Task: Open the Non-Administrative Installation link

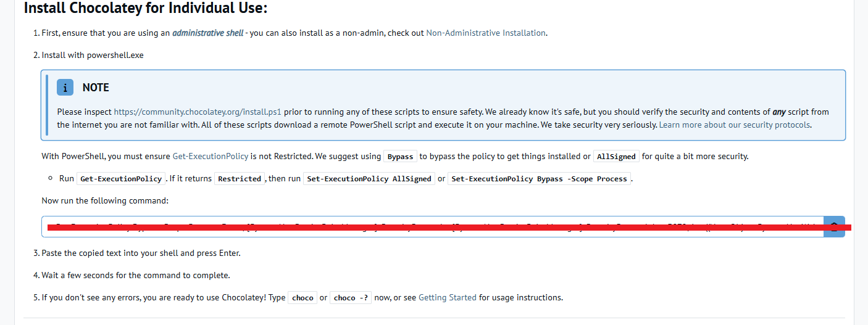Action: [x=486, y=33]
